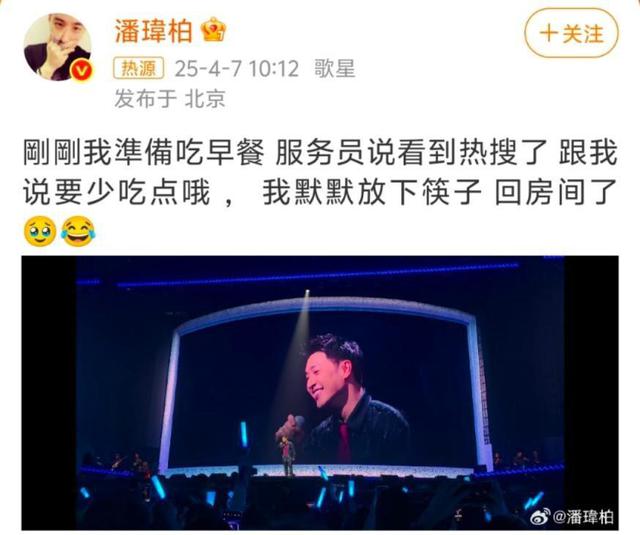The width and height of the screenshot is (640, 535).
Task: Click the 歌星 label
Action: click(x=335, y=68)
